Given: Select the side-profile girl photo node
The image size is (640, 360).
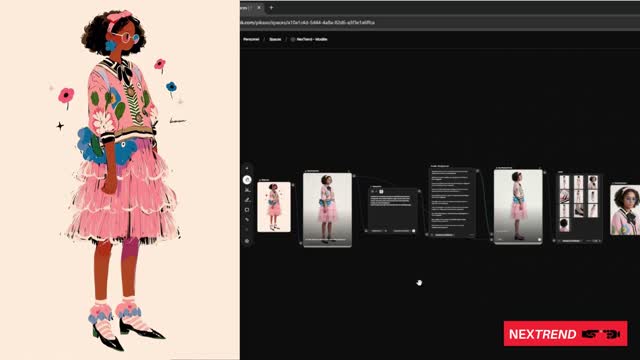Looking at the screenshot, I should click(518, 207).
